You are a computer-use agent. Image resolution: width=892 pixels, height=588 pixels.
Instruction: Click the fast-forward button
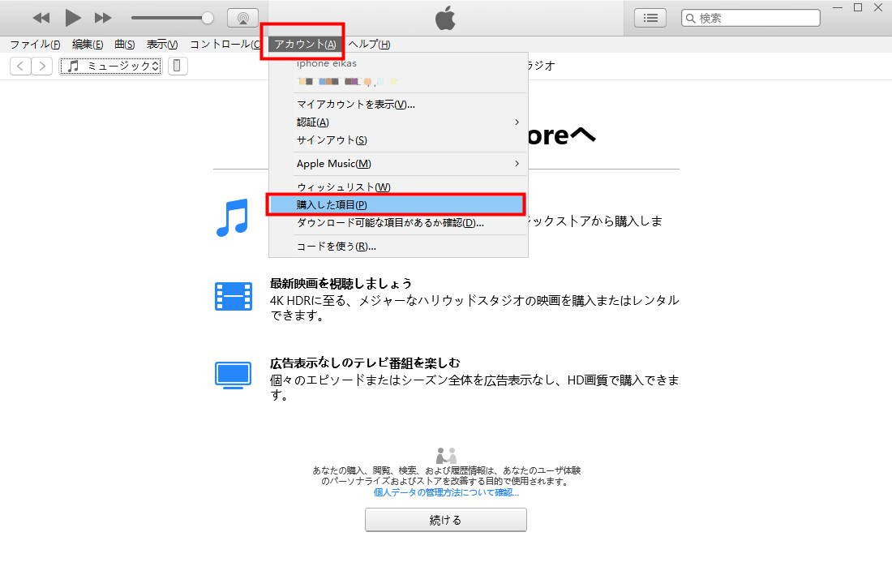(x=103, y=18)
